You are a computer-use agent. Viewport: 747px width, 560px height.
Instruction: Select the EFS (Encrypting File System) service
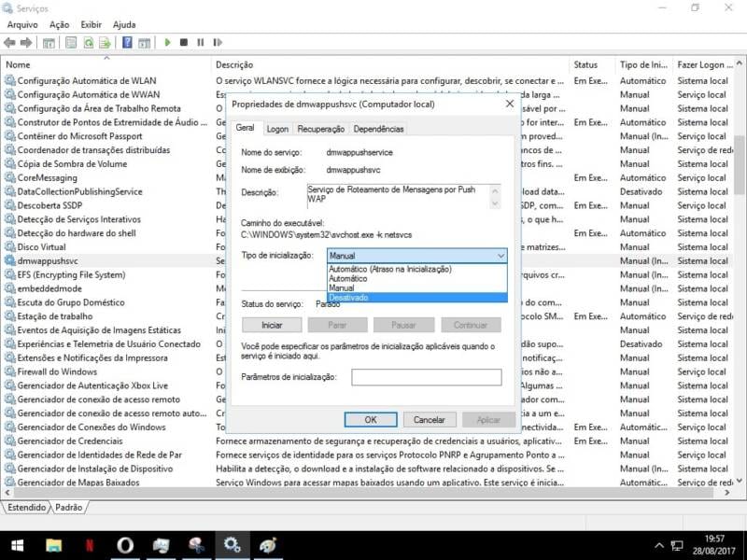point(72,274)
